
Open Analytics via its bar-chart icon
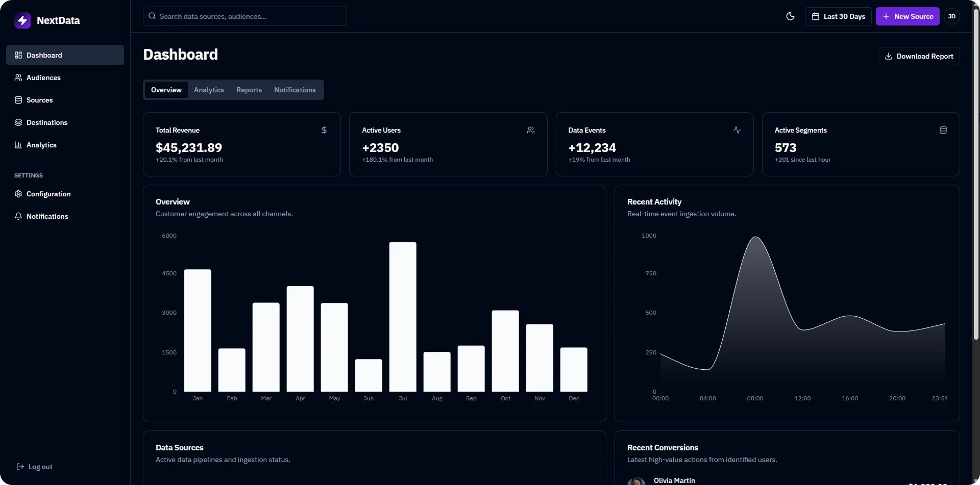(x=18, y=145)
